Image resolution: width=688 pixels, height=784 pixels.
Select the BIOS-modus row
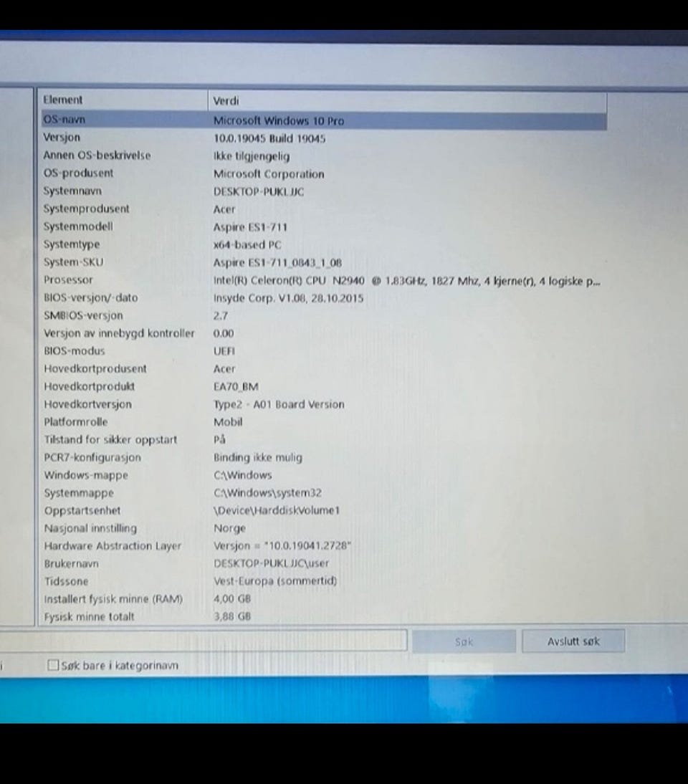click(x=324, y=351)
